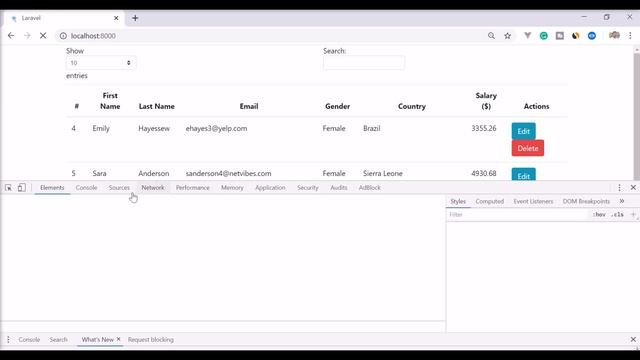Close the DevTools panel
640x360 pixels.
633,188
